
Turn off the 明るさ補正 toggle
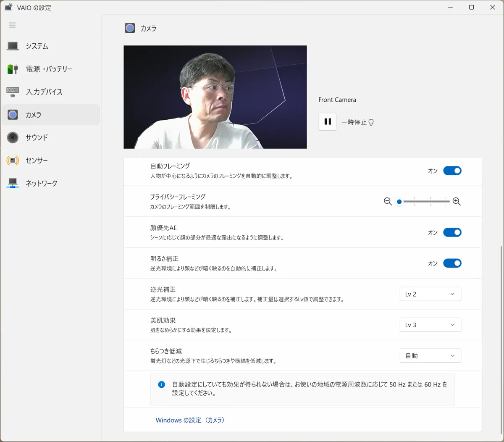(x=452, y=263)
